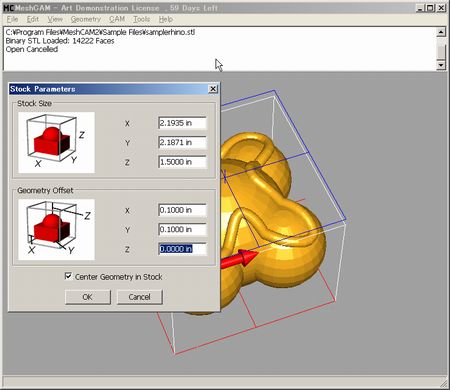The height and width of the screenshot is (390, 450).
Task: Click the log scrollbar up arrow
Action: 441,32
